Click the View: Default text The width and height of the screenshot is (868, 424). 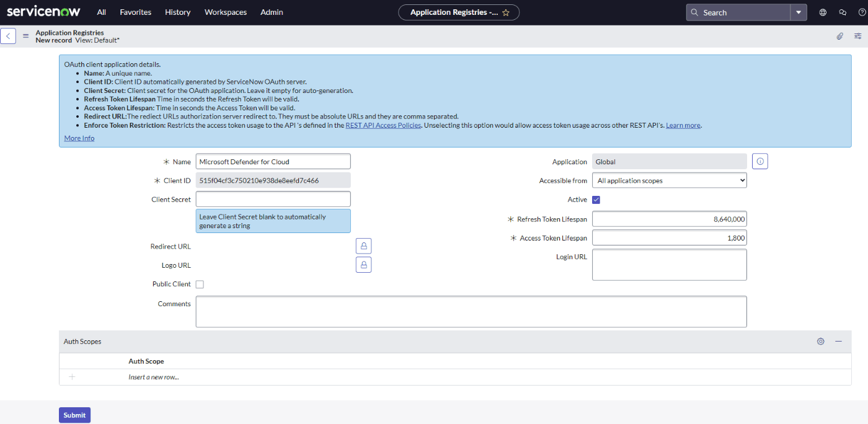click(97, 40)
